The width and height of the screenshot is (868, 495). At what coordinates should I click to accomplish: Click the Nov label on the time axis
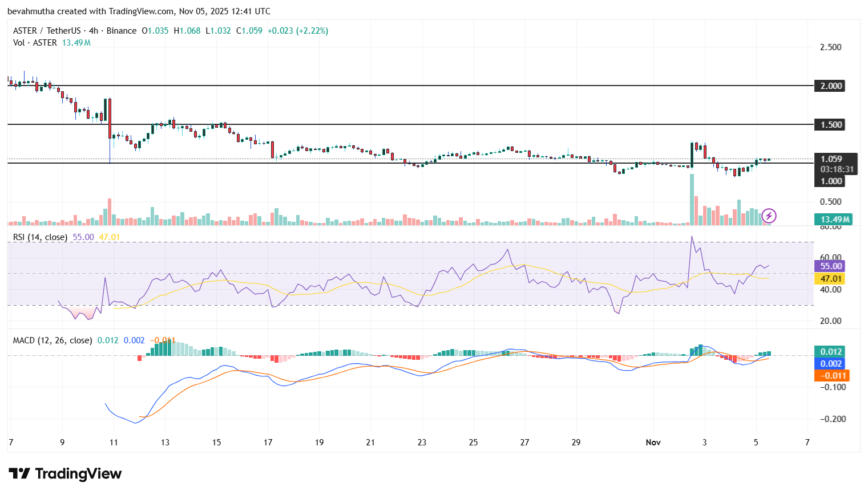(x=653, y=442)
